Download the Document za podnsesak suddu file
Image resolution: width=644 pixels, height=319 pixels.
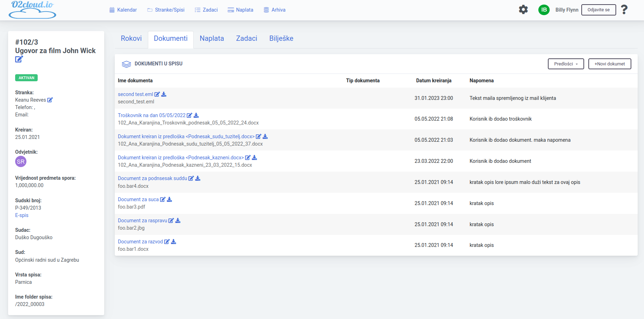click(x=198, y=178)
